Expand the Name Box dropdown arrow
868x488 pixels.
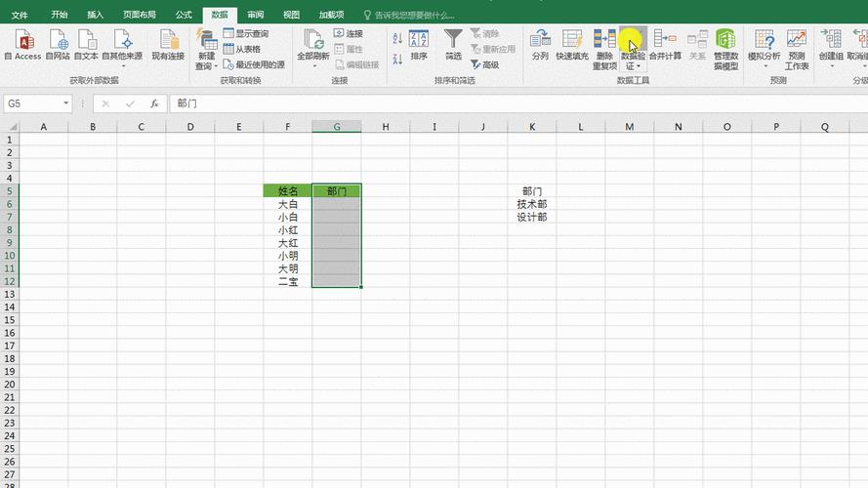point(66,103)
